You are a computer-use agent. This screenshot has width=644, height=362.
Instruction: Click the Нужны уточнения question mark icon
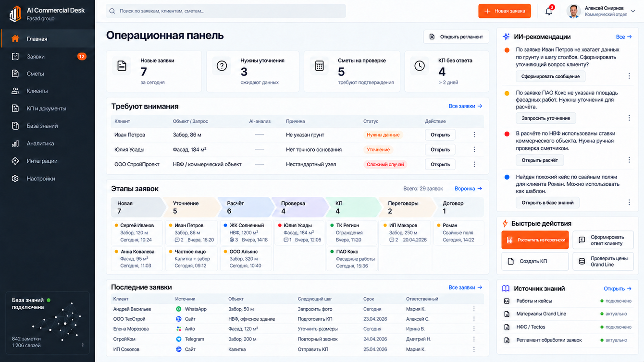[222, 66]
